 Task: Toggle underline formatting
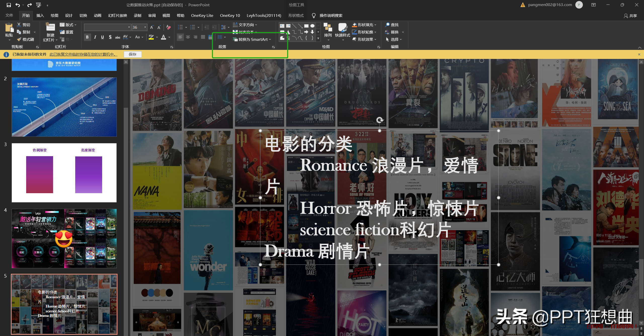tap(102, 37)
